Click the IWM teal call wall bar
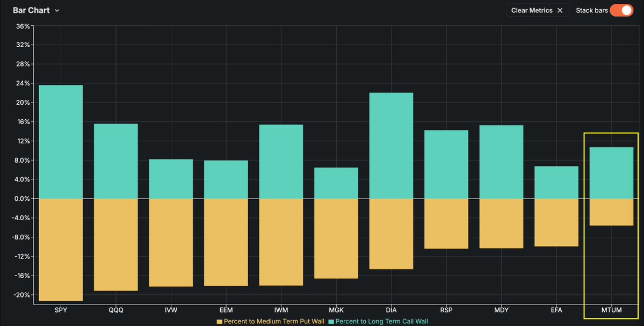Viewport: 644px width, 326px height. click(281, 162)
